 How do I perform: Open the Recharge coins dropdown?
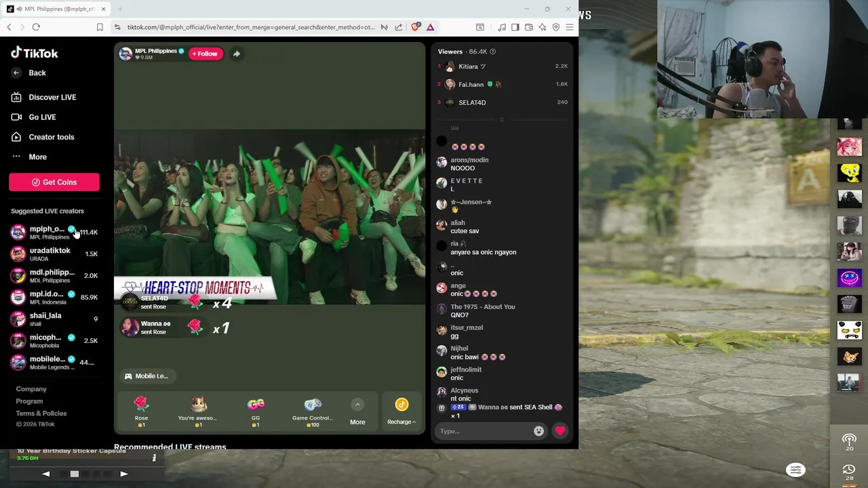tap(401, 411)
